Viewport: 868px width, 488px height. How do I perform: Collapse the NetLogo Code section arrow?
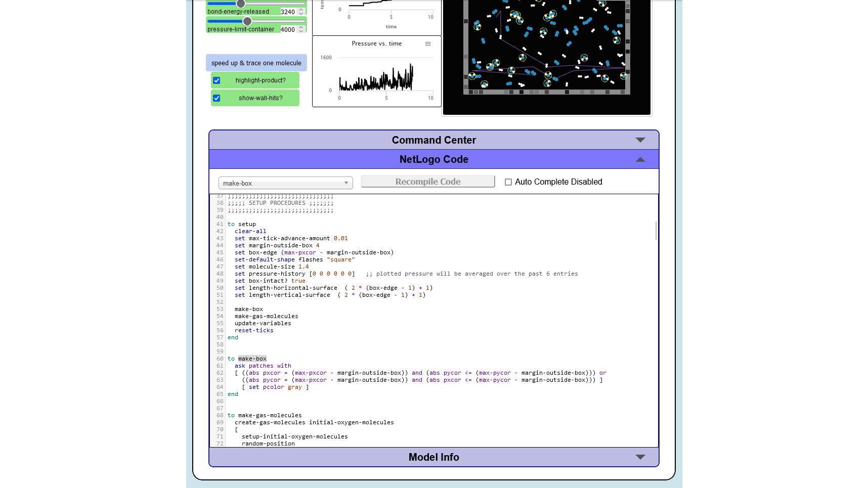pyautogui.click(x=640, y=159)
